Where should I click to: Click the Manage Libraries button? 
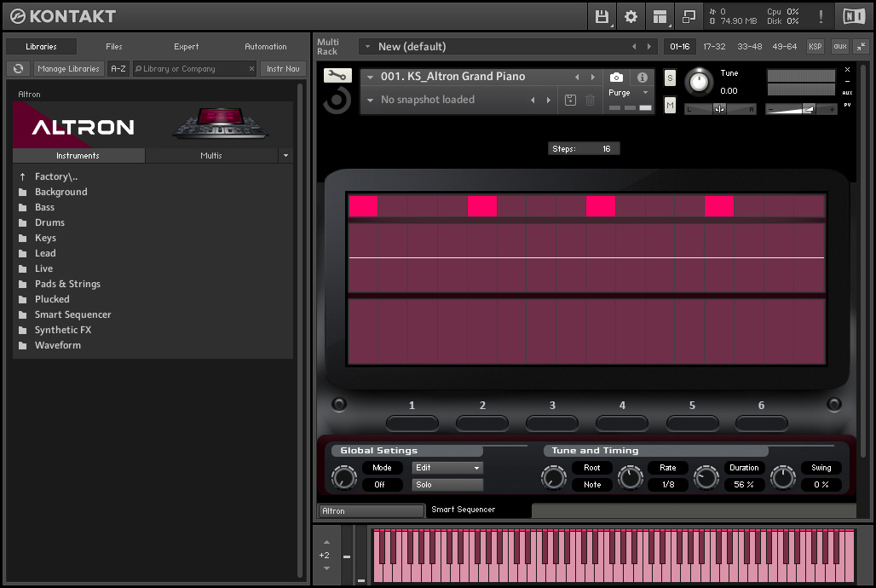pos(69,68)
